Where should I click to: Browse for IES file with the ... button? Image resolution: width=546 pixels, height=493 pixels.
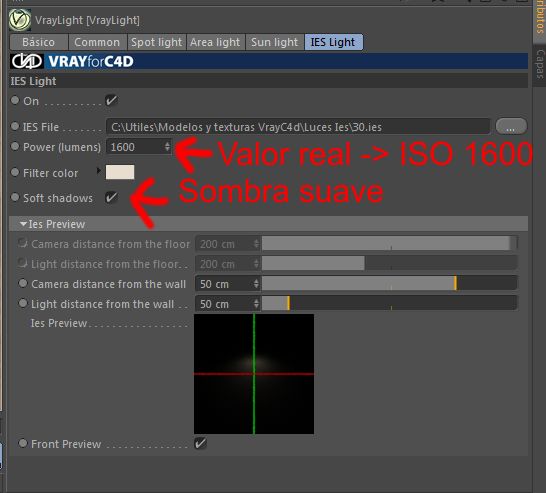tap(511, 126)
